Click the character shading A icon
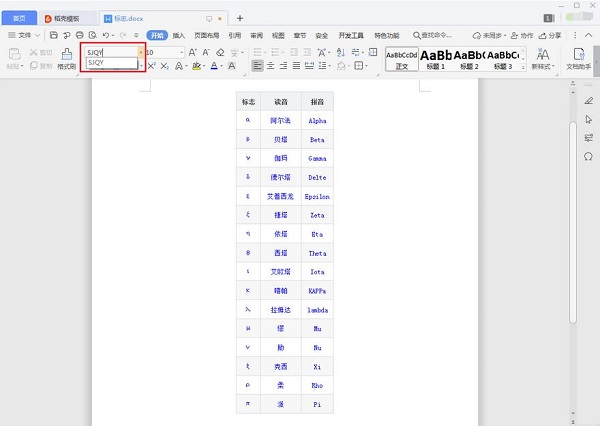This screenshot has width=600, height=426. point(232,66)
